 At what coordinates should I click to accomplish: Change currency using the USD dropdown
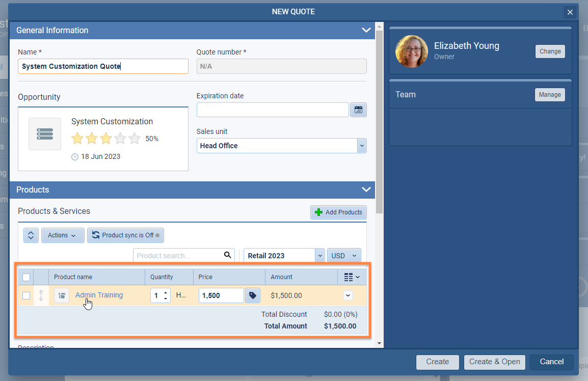355,255
